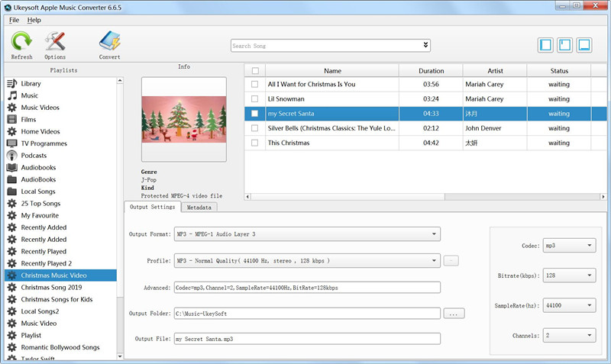Switch to top-panel layout view icon
Viewport: 611px width, 364px height.
tap(564, 45)
